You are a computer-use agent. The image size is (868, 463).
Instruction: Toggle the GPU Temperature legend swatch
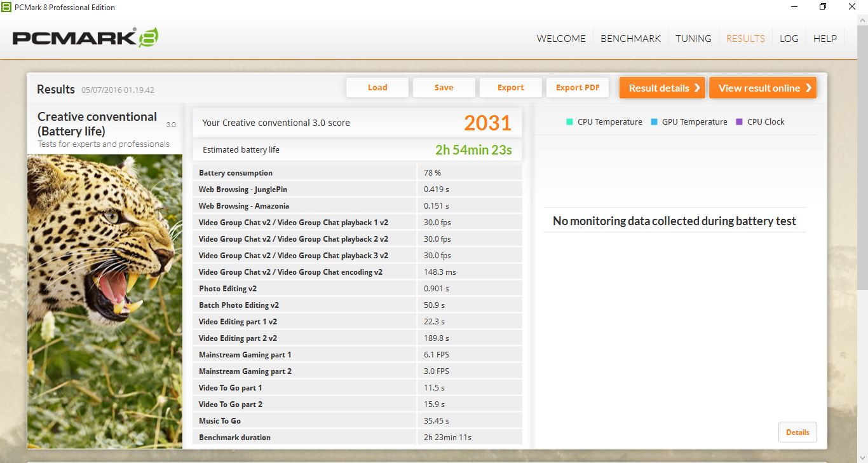(654, 122)
